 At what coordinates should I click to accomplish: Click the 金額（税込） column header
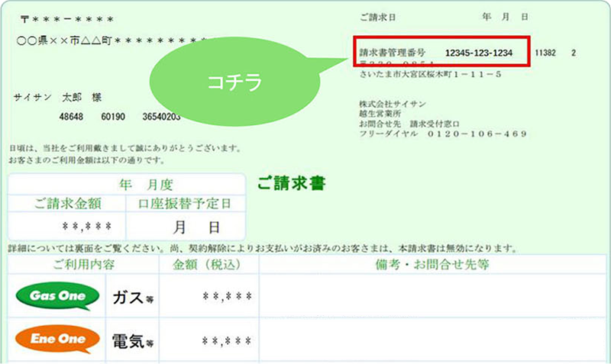[x=209, y=265]
